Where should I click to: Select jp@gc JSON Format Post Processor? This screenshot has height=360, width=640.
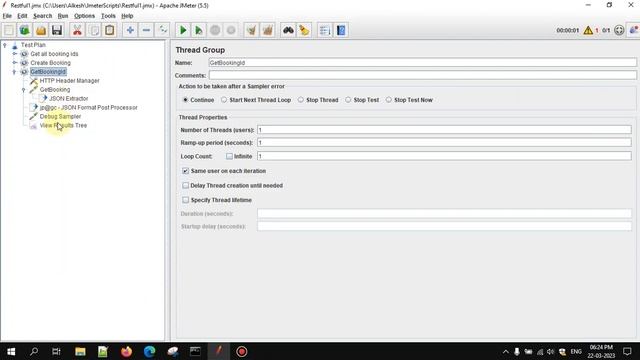click(89, 108)
